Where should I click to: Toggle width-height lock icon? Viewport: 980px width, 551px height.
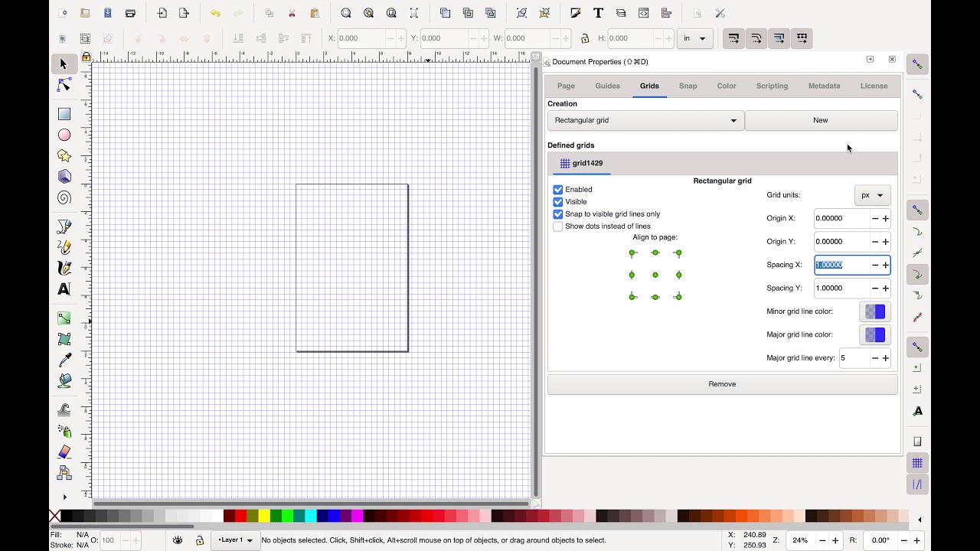tap(585, 38)
